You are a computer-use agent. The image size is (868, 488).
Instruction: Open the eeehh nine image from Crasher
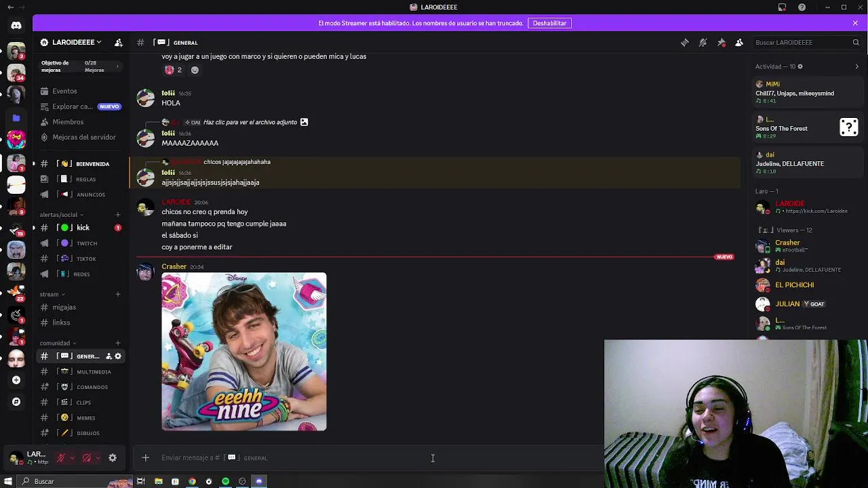click(244, 352)
